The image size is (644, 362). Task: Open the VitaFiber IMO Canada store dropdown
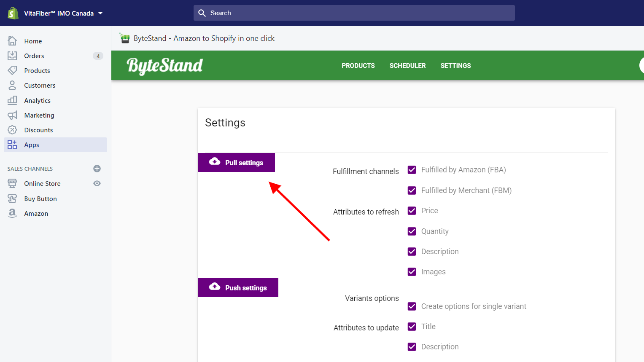point(63,13)
